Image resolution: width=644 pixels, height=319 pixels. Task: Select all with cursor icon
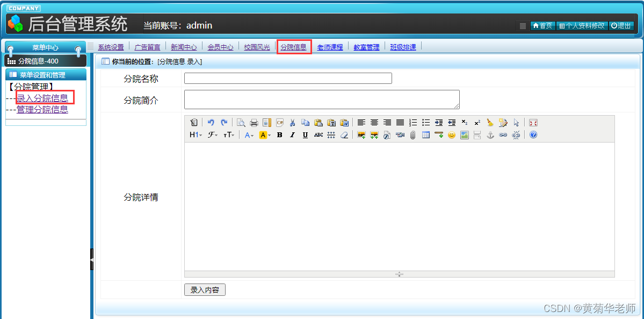(x=516, y=123)
